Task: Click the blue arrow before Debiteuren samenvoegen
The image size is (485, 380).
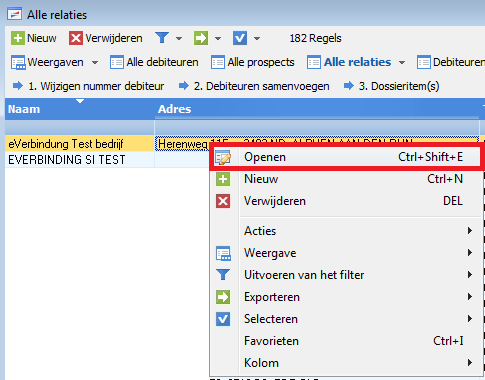Action: [184, 86]
